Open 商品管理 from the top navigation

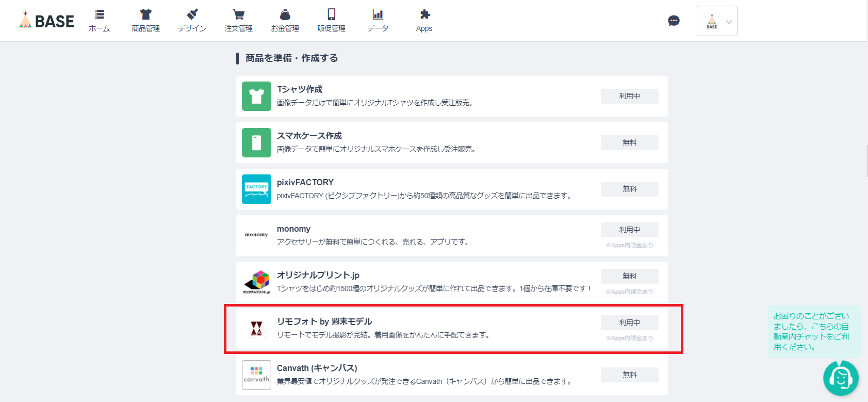pyautogui.click(x=146, y=21)
